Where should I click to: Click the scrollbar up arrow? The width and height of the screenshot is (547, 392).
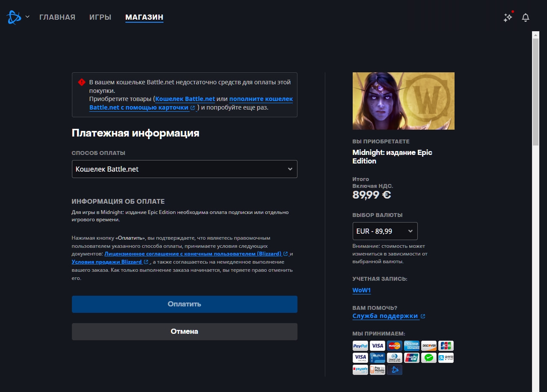[x=535, y=34]
